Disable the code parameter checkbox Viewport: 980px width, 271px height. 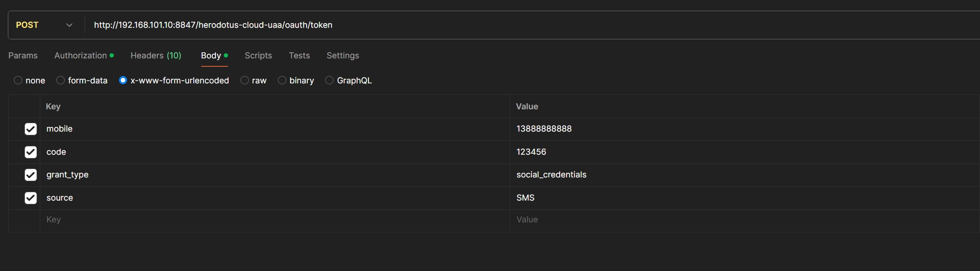[x=31, y=152]
